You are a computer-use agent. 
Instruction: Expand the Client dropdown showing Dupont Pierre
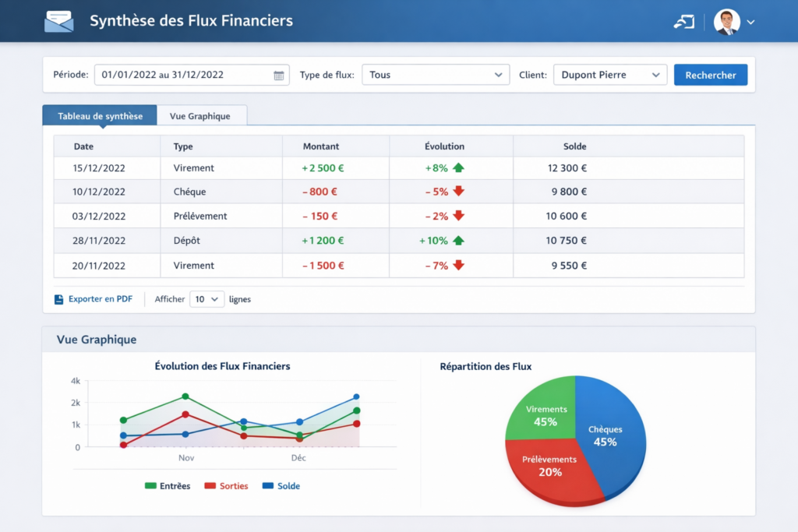click(610, 75)
